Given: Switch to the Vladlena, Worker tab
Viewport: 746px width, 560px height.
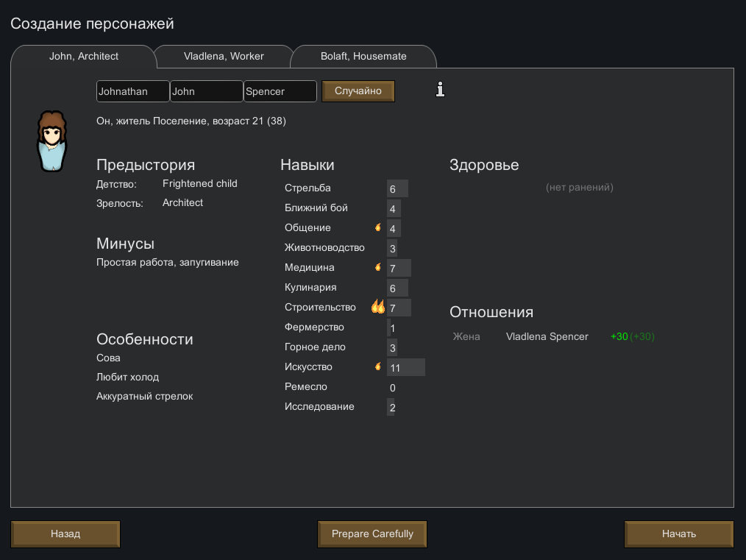Looking at the screenshot, I should tap(224, 56).
